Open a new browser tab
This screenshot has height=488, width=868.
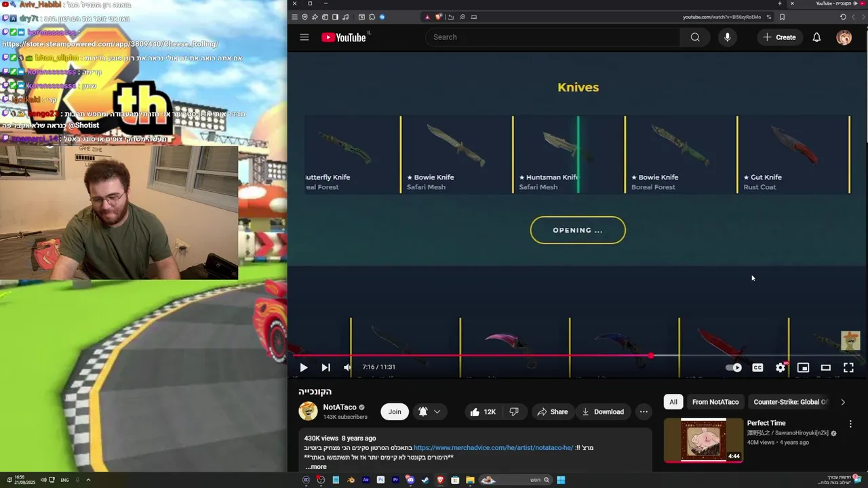tap(780, 3)
